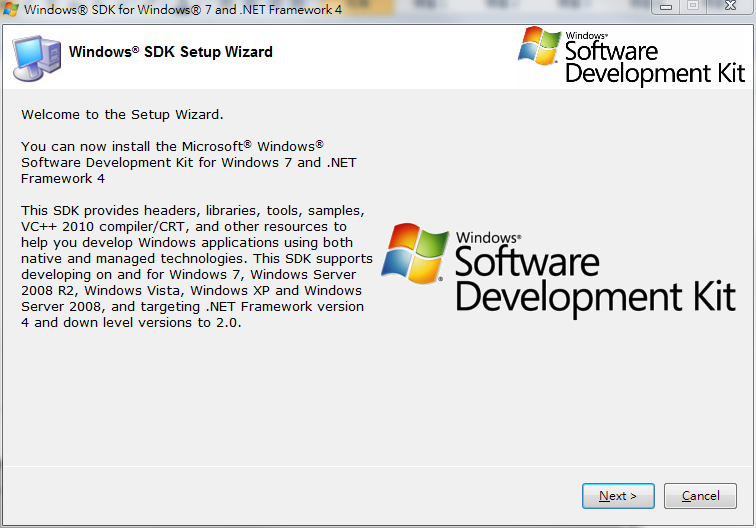
Task: Click the Next button to continue setup
Action: click(618, 496)
